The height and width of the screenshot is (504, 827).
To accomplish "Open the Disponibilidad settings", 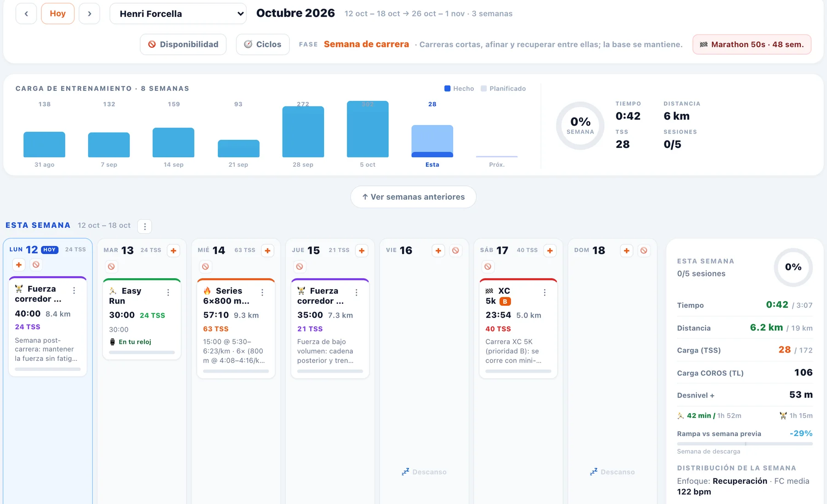I will tap(183, 44).
